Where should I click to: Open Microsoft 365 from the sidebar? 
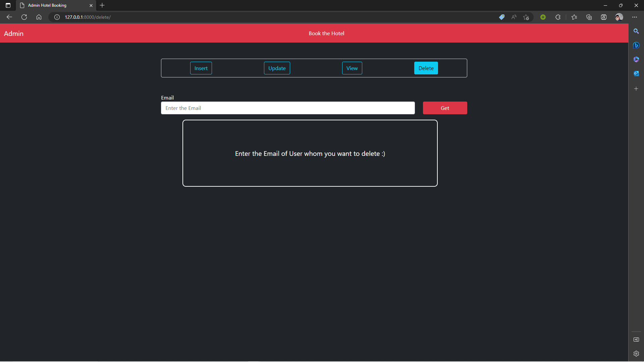(x=636, y=59)
